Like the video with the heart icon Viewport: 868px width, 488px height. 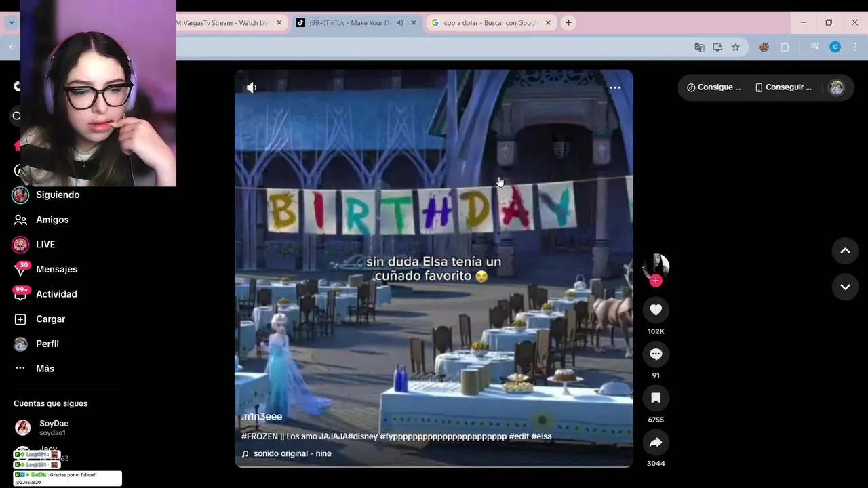coord(656,310)
